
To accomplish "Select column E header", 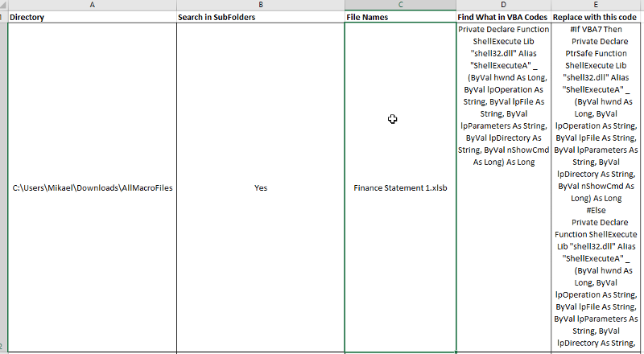I will coord(596,5).
